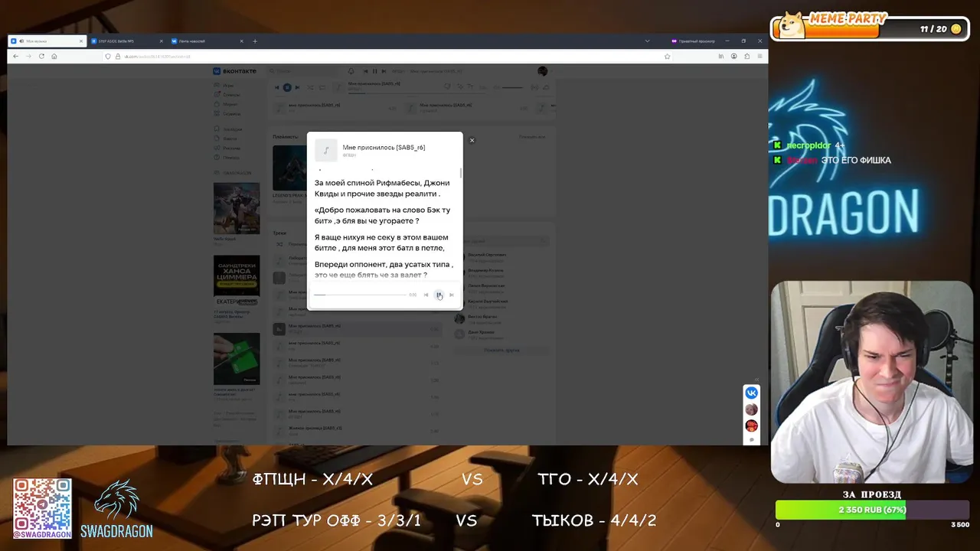Open the Помощь sidebar item
This screenshot has width=980, height=551.
[228, 157]
